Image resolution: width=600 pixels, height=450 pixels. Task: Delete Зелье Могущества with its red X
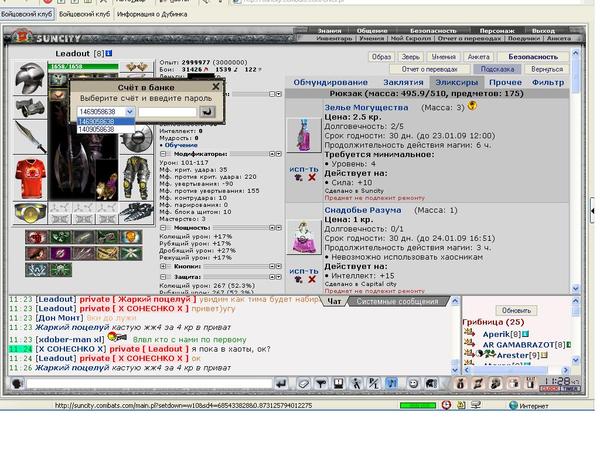(312, 178)
